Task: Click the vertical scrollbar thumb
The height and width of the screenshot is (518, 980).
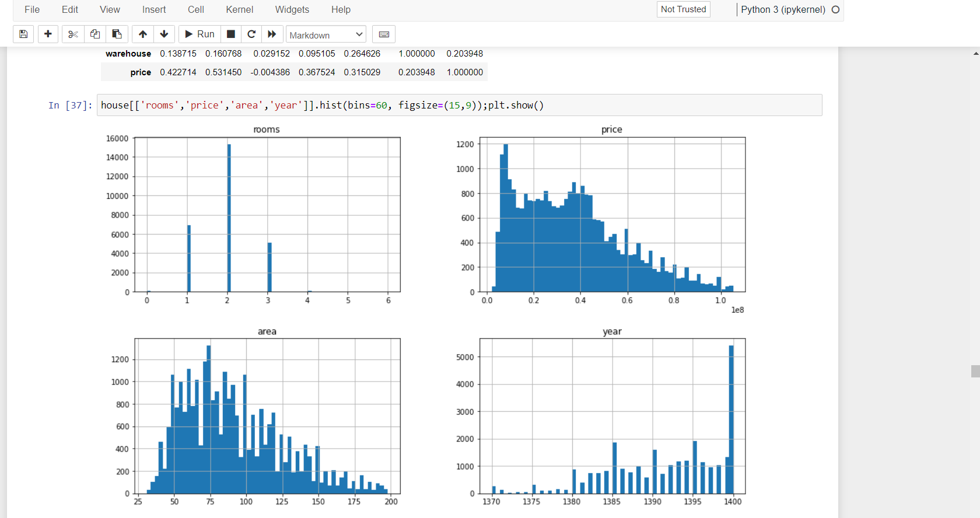Action: [x=975, y=372]
